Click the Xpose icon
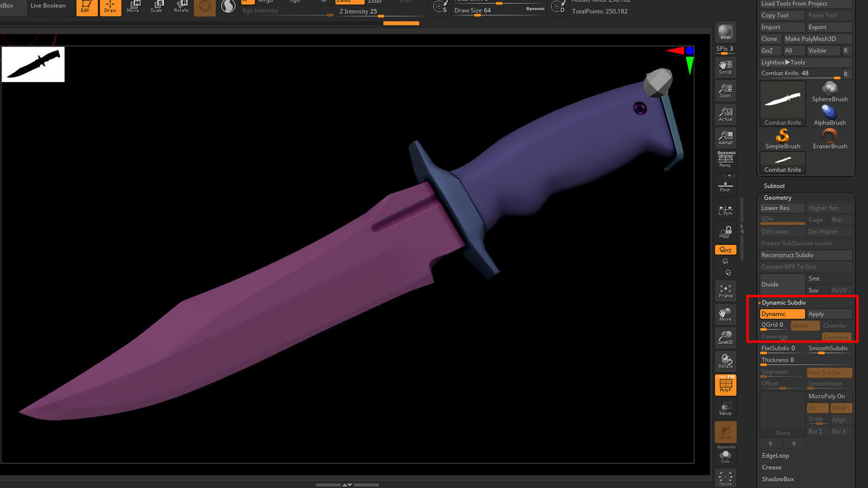Image resolution: width=868 pixels, height=488 pixels. coord(725,478)
